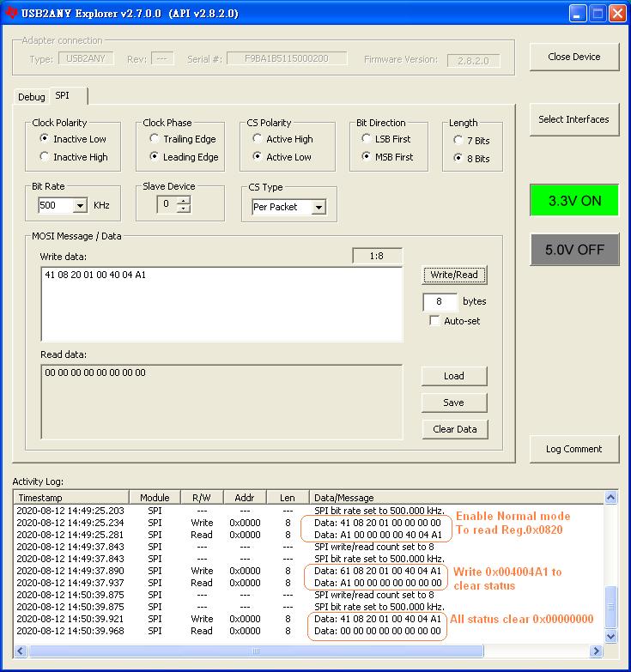Click the Slave Device value field

pos(167,204)
